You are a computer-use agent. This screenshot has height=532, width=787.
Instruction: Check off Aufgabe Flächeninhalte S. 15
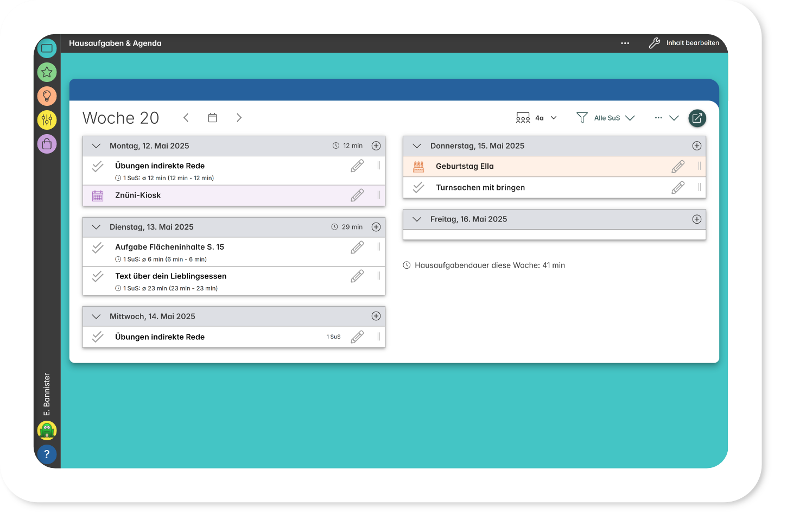[x=98, y=248]
